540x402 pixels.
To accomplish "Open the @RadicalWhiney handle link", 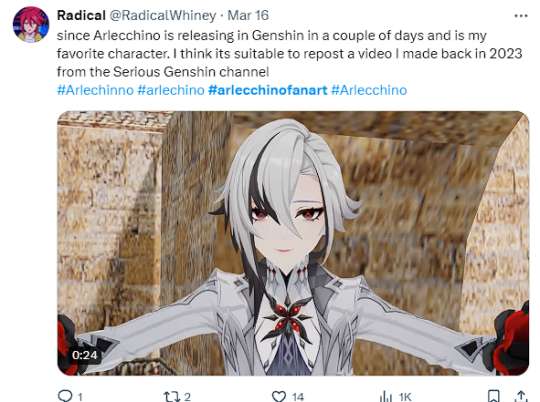I will 163,16.
